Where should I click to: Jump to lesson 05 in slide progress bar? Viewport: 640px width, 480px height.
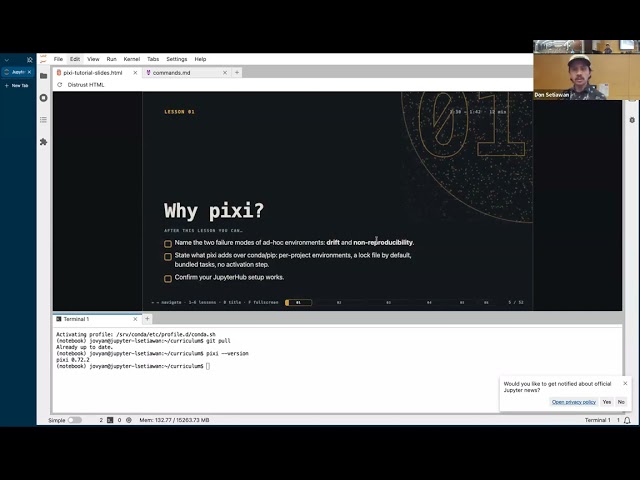click(x=462, y=302)
